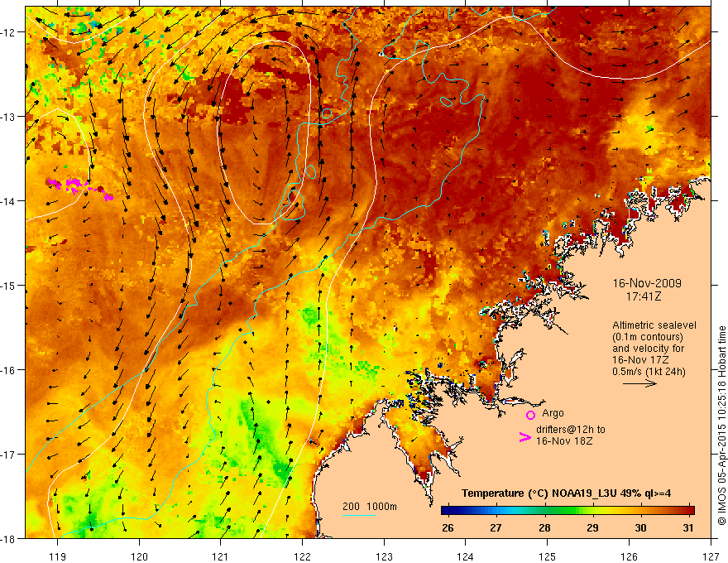Screen dimensions: 728x563
Task: Click the '(0.1m contours)' legend text
Action: pos(648,337)
